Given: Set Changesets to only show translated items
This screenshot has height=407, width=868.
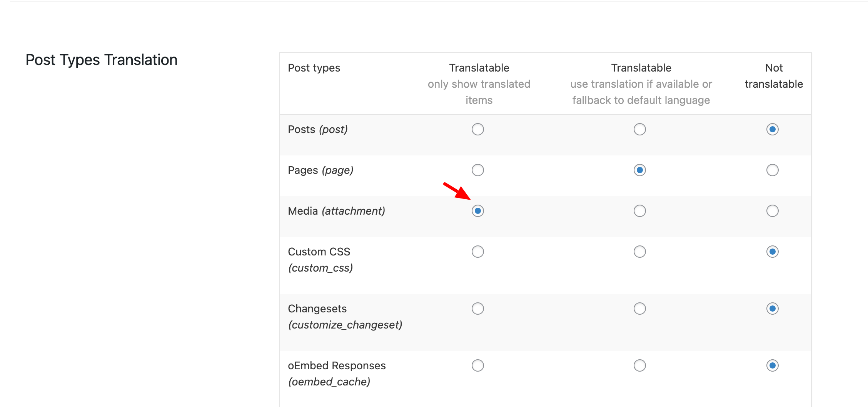Looking at the screenshot, I should click(478, 309).
